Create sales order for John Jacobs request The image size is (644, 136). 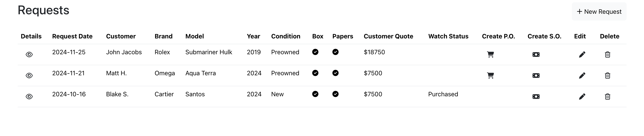point(536,55)
